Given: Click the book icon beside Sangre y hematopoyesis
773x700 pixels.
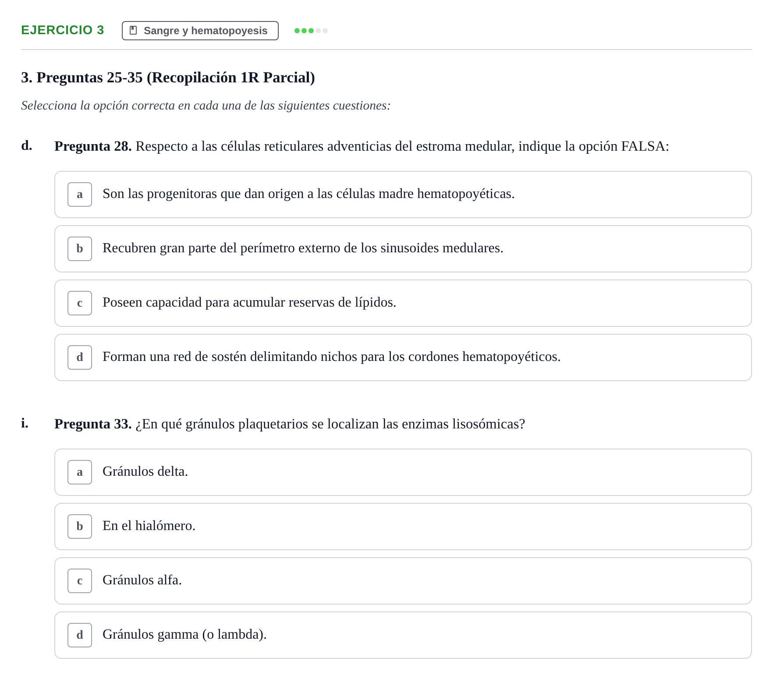Looking at the screenshot, I should coord(134,30).
